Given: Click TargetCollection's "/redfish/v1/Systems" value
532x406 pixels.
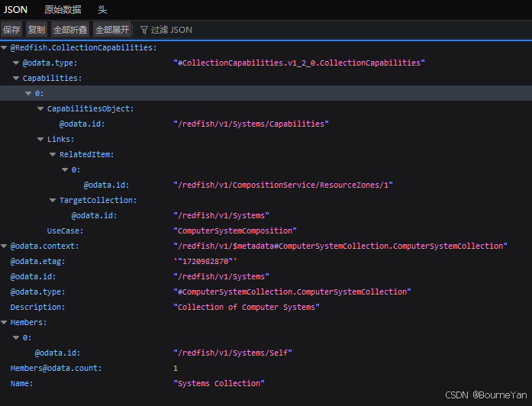Looking at the screenshot, I should pyautogui.click(x=221, y=216).
